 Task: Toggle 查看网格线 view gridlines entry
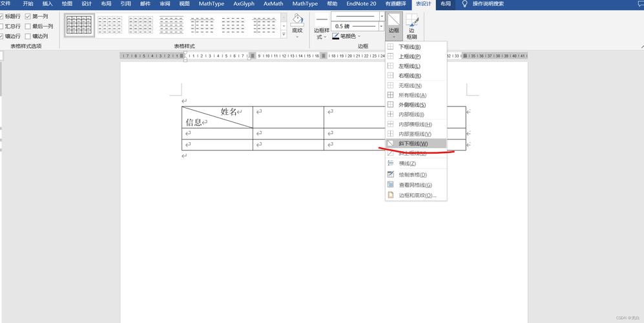[x=415, y=185]
